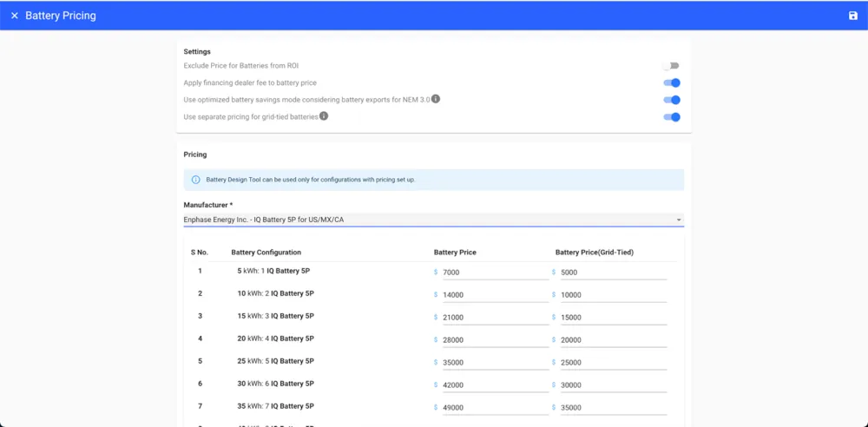868x427 pixels.
Task: Select '15 kWh: 3 IQ Battery 5P' text
Action: [276, 316]
